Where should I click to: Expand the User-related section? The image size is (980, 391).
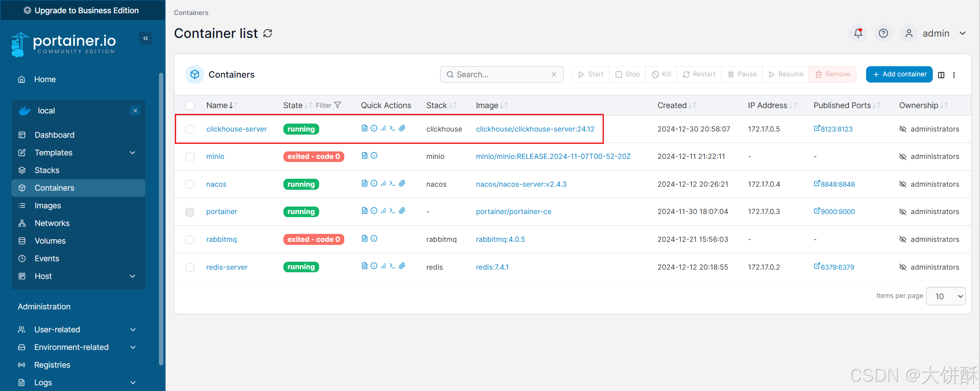pos(78,330)
